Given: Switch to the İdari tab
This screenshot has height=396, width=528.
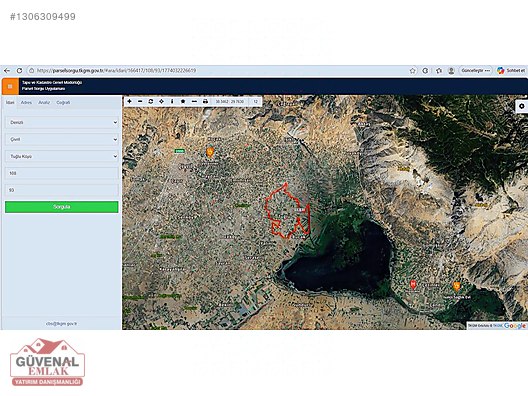Looking at the screenshot, I should [10, 102].
